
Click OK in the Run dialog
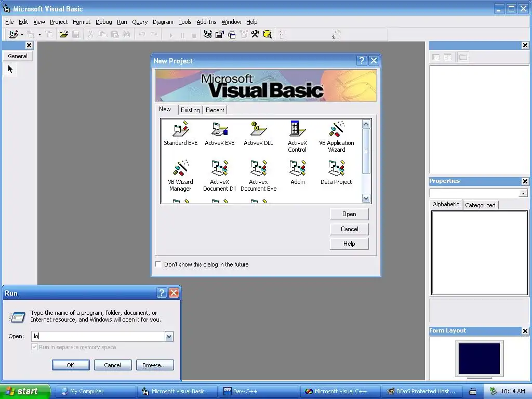(71, 365)
